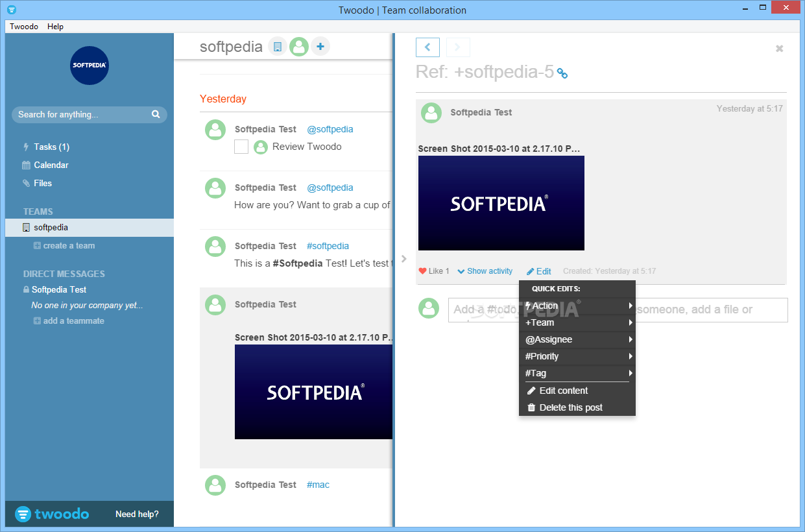Screen dimensions: 805x532
Task: Click create a team link
Action: click(x=64, y=246)
